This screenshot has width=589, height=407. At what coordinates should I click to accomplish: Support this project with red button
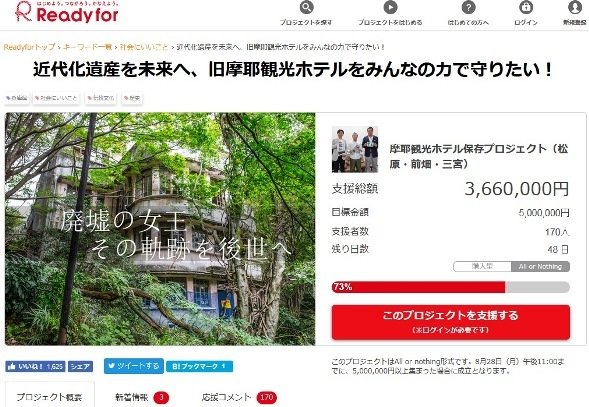[x=451, y=322]
